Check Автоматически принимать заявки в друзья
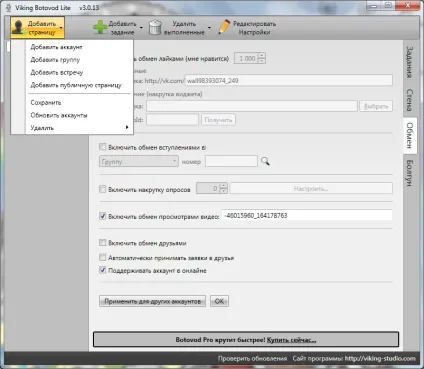 (x=103, y=257)
